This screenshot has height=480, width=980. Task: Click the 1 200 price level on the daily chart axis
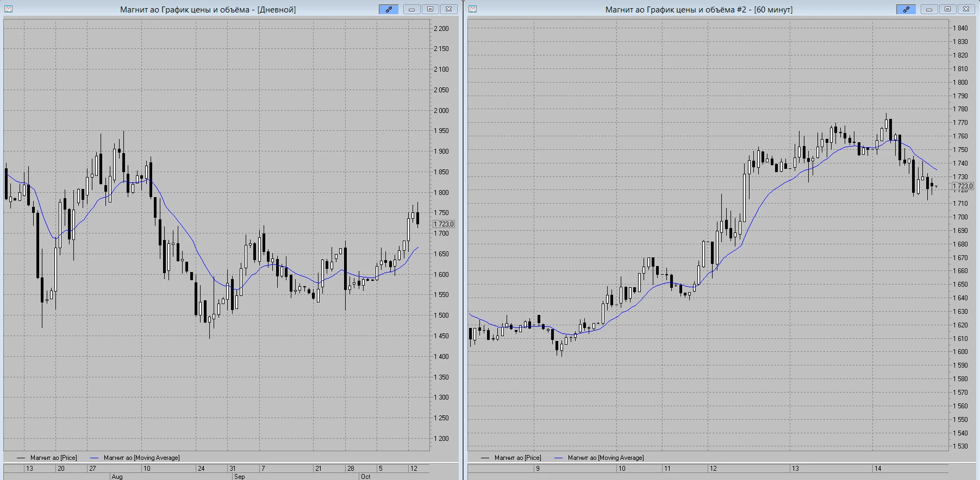(x=441, y=439)
